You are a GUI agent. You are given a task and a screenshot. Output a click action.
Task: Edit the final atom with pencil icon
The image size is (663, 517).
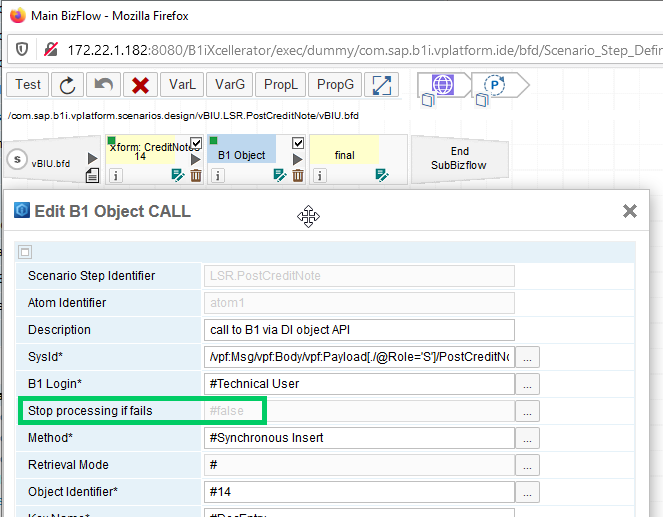(x=381, y=175)
